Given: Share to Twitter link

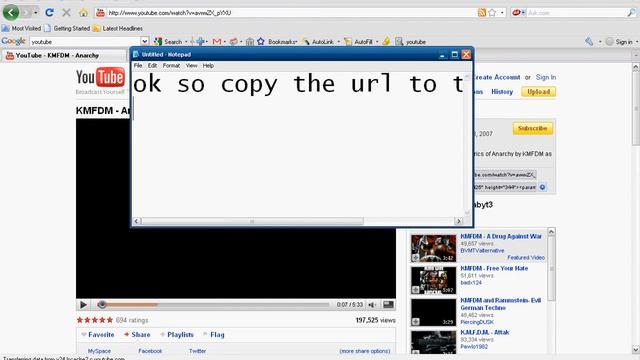Looking at the screenshot, I should [198, 351].
